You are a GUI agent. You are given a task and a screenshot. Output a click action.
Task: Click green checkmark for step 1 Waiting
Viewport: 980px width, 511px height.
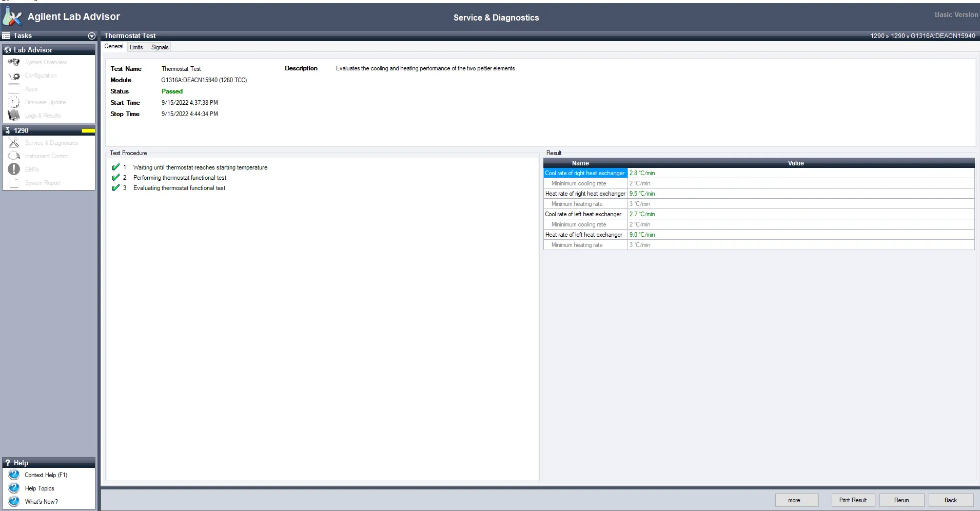[116, 167]
